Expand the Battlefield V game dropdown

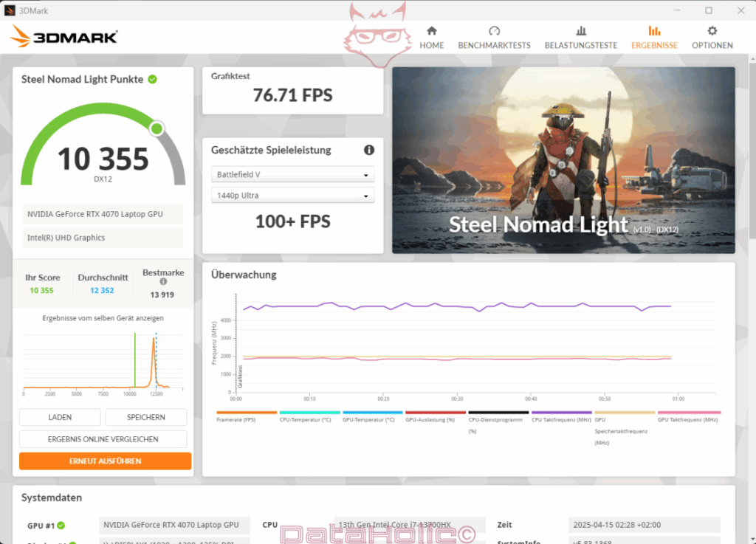292,174
